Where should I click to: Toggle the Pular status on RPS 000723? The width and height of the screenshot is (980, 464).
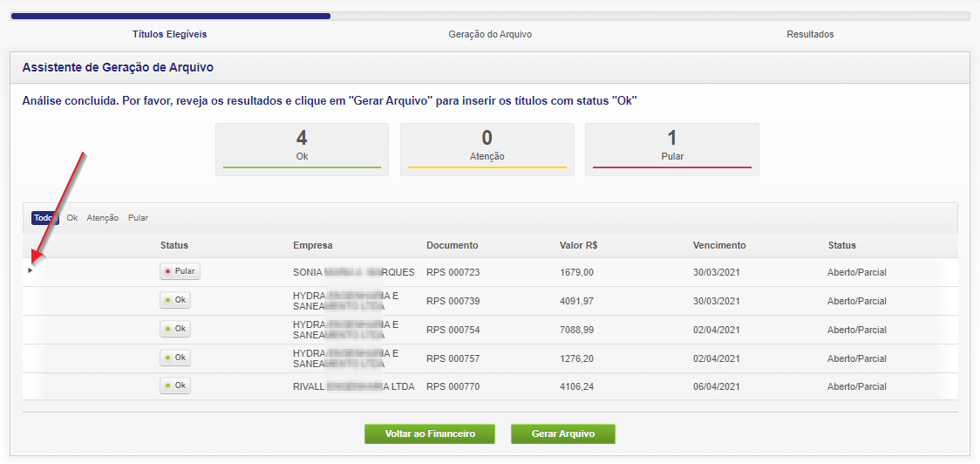(x=180, y=271)
